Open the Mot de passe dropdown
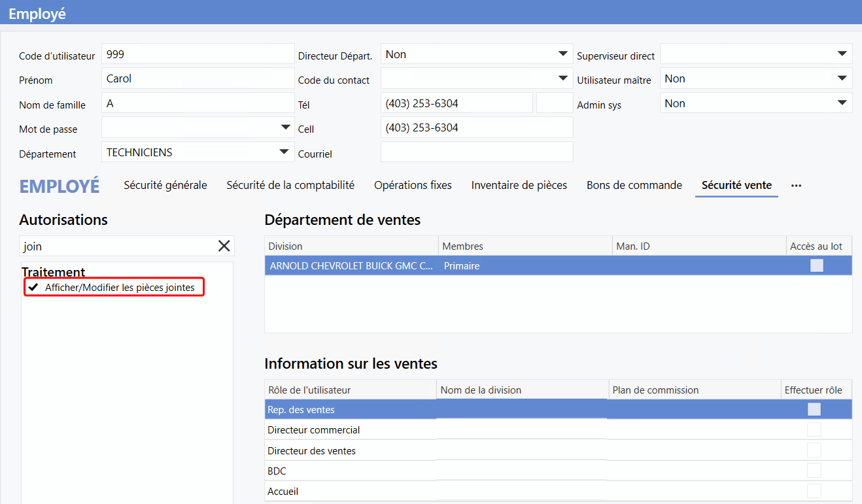862x504 pixels. click(x=285, y=127)
